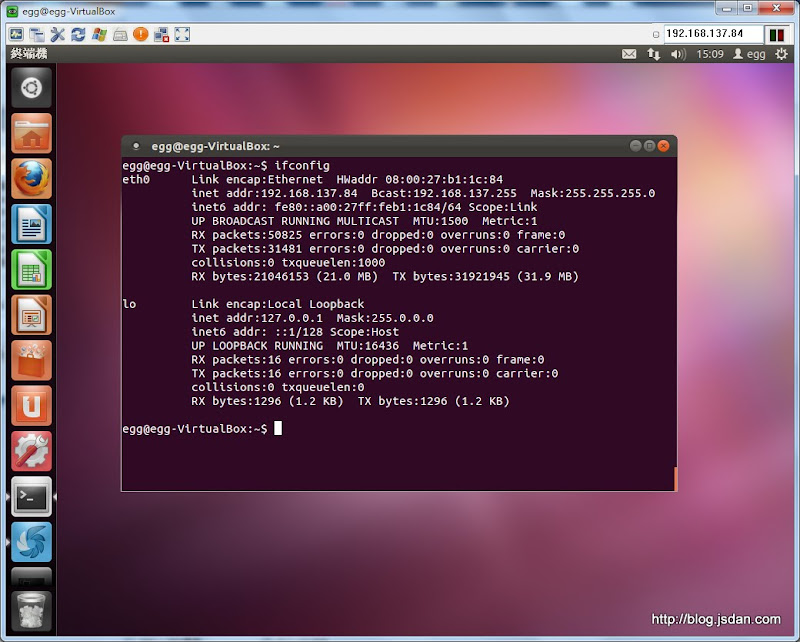Screen dimensions: 800x642
Task: Click 'RX packets:50825' in terminal
Action: pos(246,235)
